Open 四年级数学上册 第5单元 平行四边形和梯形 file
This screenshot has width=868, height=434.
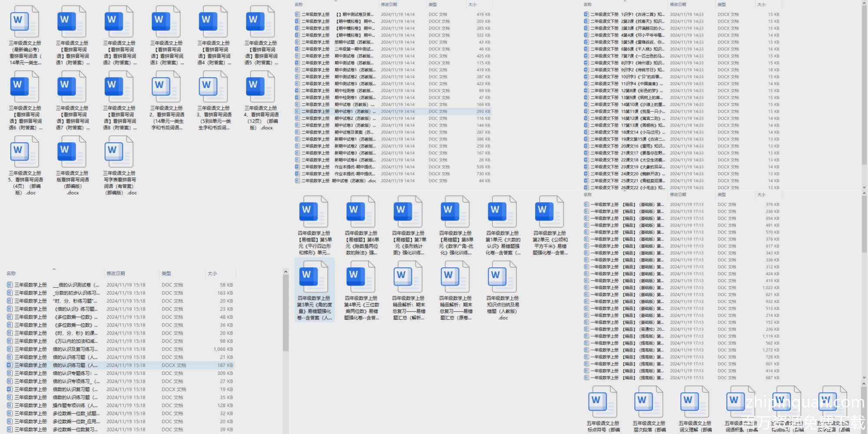(314, 212)
